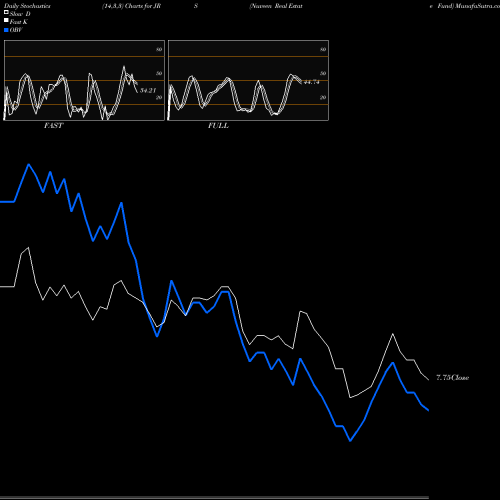Select the 'OBV' legend label
The height and width of the screenshot is (500, 500).
(16, 30)
